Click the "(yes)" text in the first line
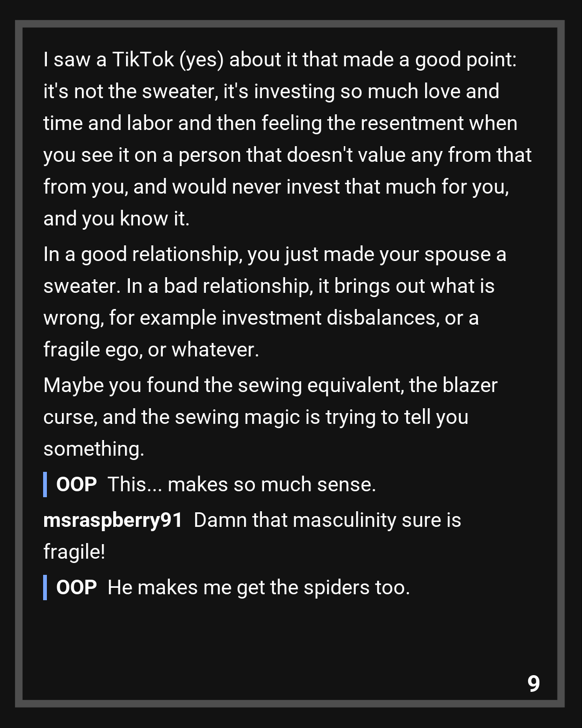 point(202,60)
